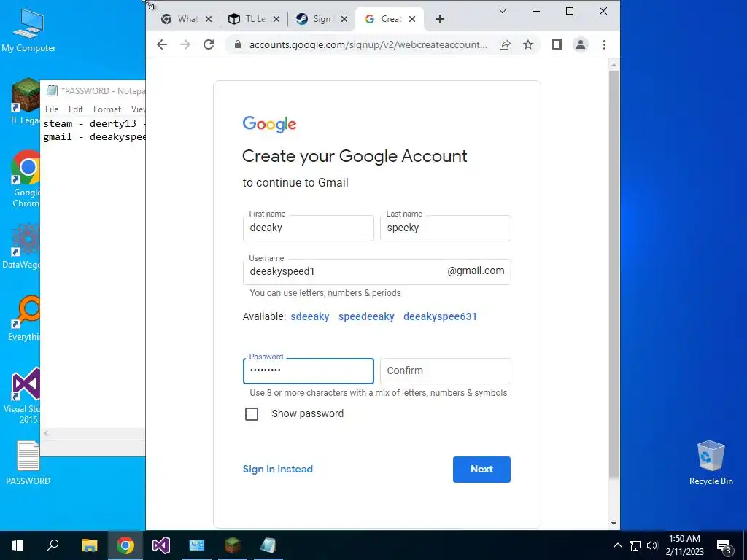Select Google Chrome desktop shortcut
This screenshot has height=560, width=747.
pyautogui.click(x=26, y=179)
